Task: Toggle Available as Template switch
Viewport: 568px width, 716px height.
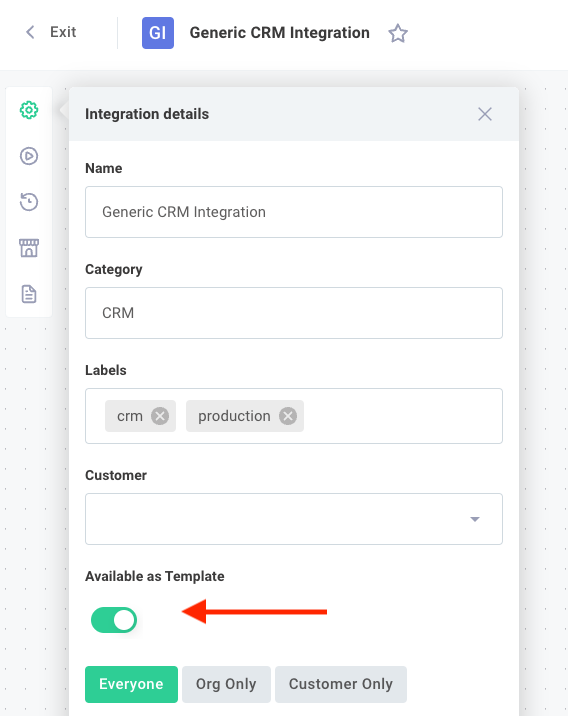Action: click(x=114, y=620)
